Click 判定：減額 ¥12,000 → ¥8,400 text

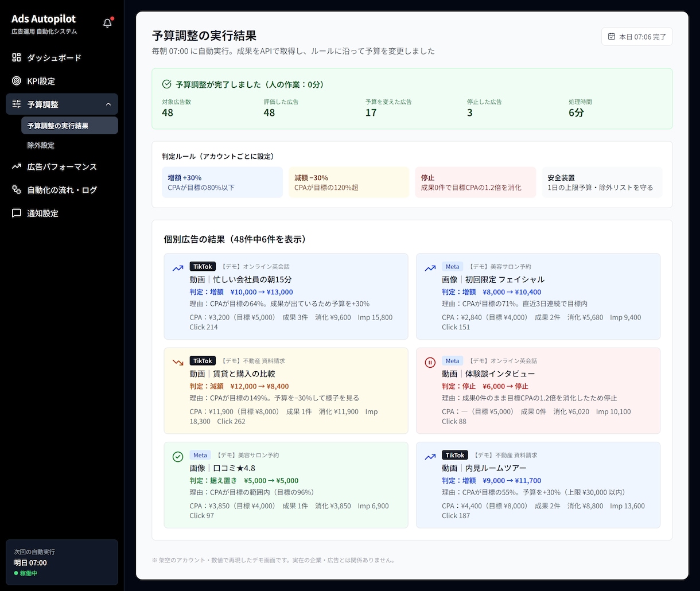pos(239,386)
